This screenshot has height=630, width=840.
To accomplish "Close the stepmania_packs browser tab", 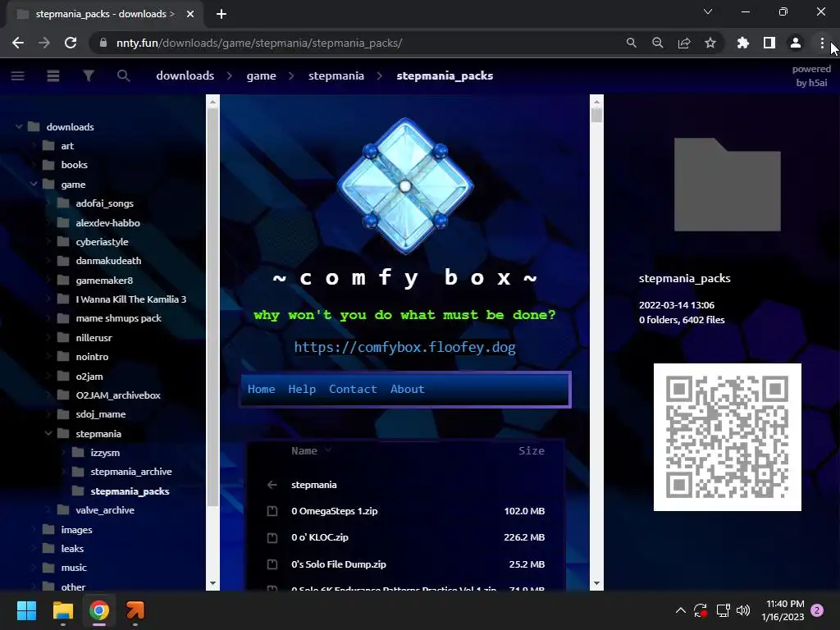I will tap(190, 14).
